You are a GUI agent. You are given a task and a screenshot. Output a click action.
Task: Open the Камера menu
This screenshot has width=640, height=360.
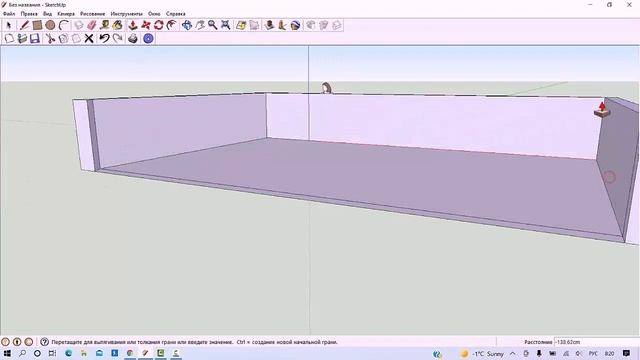point(66,13)
